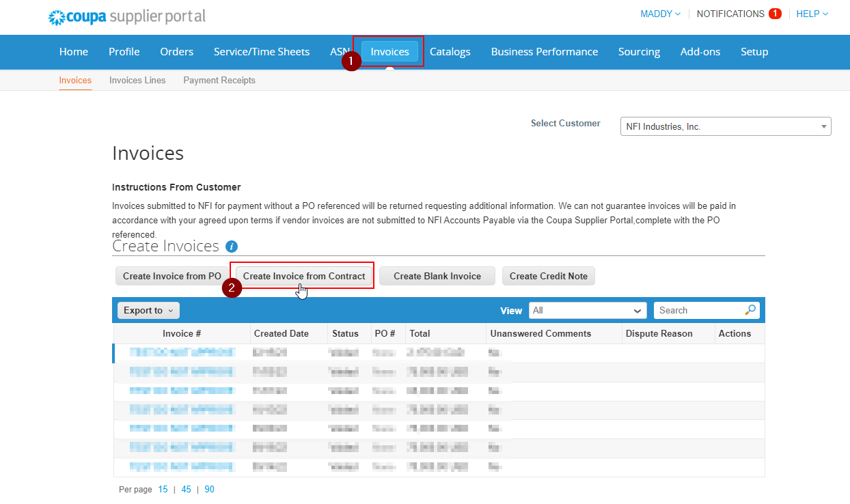Screen dimensions: 850x504
Task: Open the notifications badge showing 1
Action: click(775, 14)
